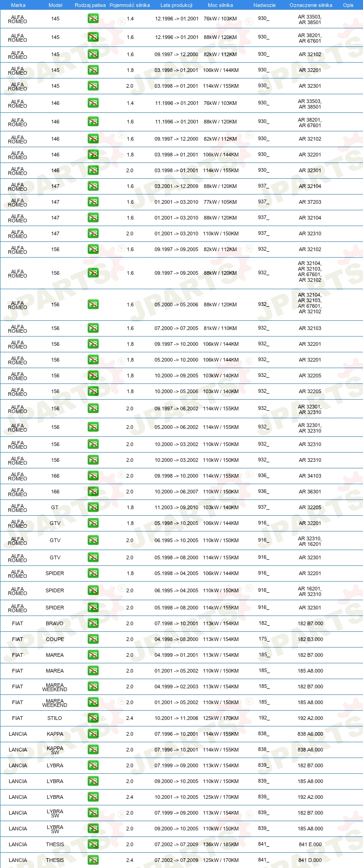Click the COUPE model cell

pos(55,639)
